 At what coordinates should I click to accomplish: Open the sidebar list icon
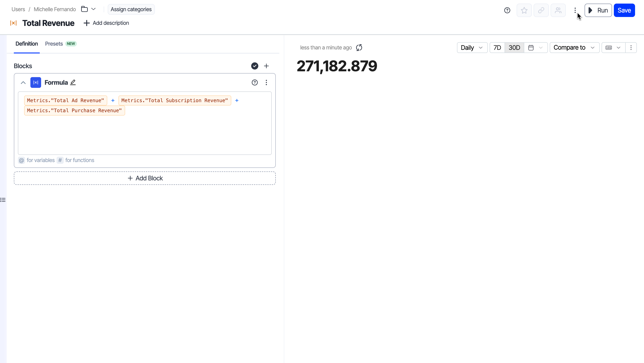click(x=3, y=200)
